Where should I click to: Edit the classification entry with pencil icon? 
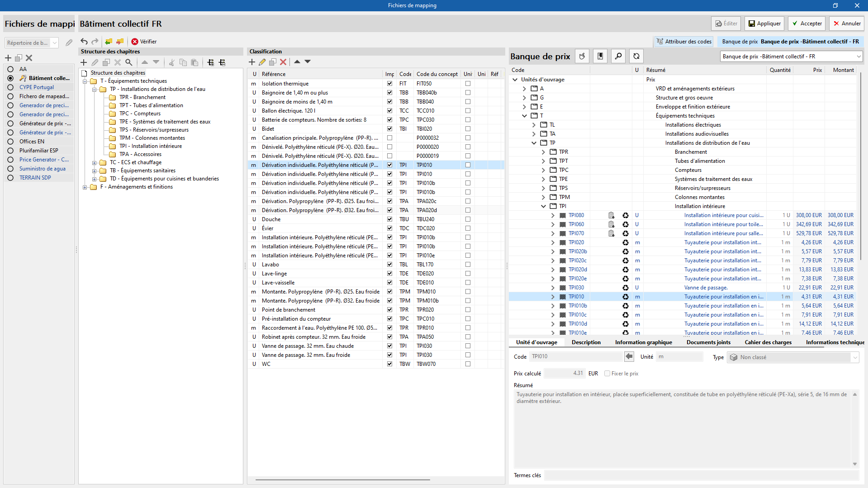[x=262, y=62]
